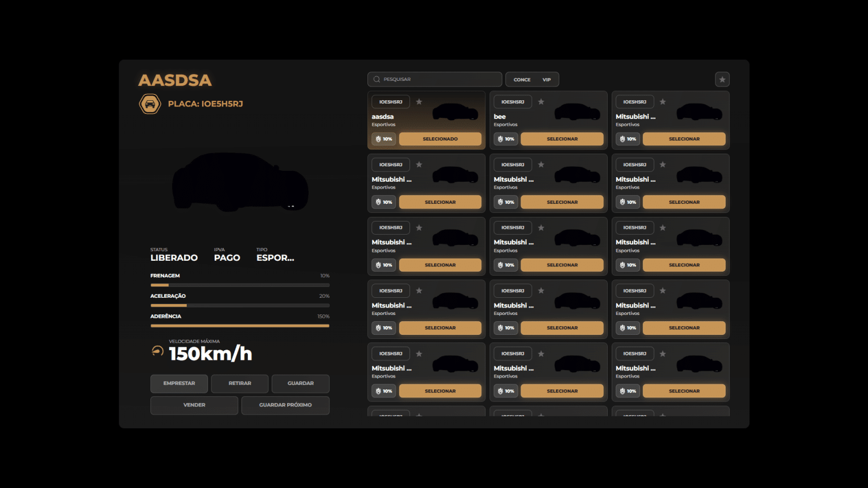868x488 pixels.
Task: Click the engine 10% badge on bee card
Action: 505,139
